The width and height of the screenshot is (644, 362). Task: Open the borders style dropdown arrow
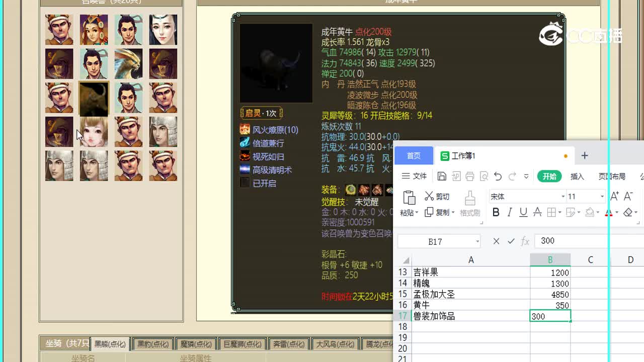point(559,213)
